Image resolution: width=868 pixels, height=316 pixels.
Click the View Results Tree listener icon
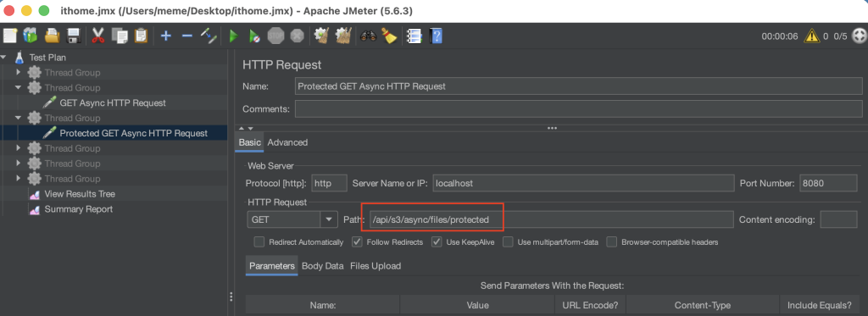pyautogui.click(x=35, y=194)
